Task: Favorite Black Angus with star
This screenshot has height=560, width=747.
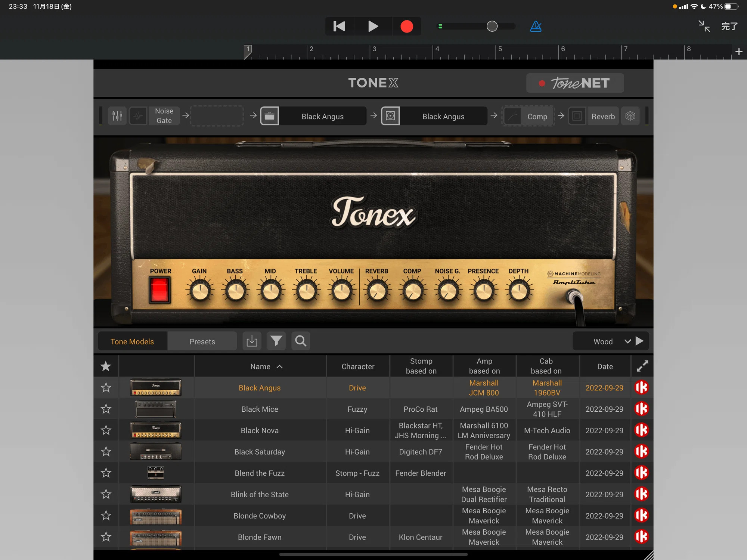Action: [106, 387]
